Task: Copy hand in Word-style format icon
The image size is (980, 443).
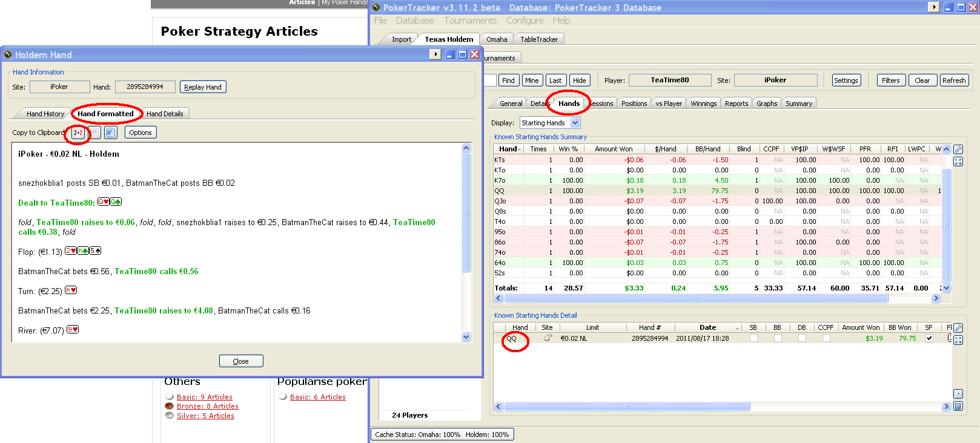Action: (110, 133)
